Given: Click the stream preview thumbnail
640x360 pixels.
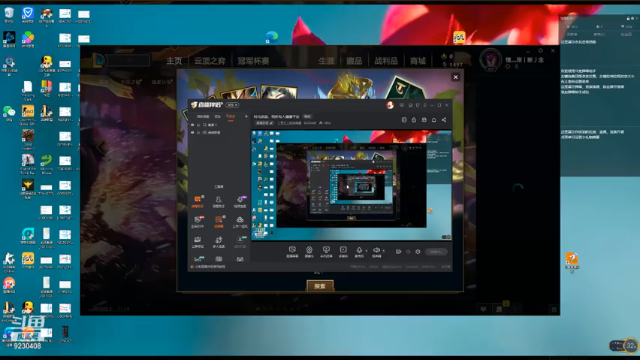Looking at the screenshot, I should click(x=351, y=185).
